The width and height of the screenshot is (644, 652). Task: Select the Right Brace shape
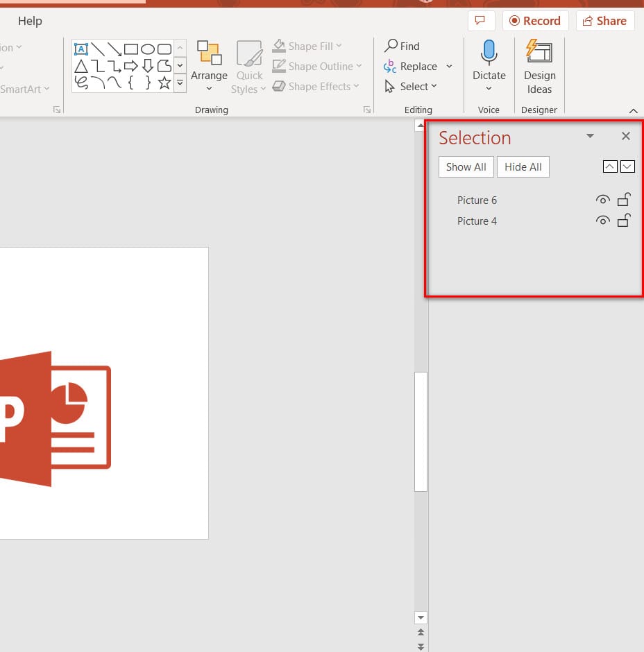tap(148, 83)
